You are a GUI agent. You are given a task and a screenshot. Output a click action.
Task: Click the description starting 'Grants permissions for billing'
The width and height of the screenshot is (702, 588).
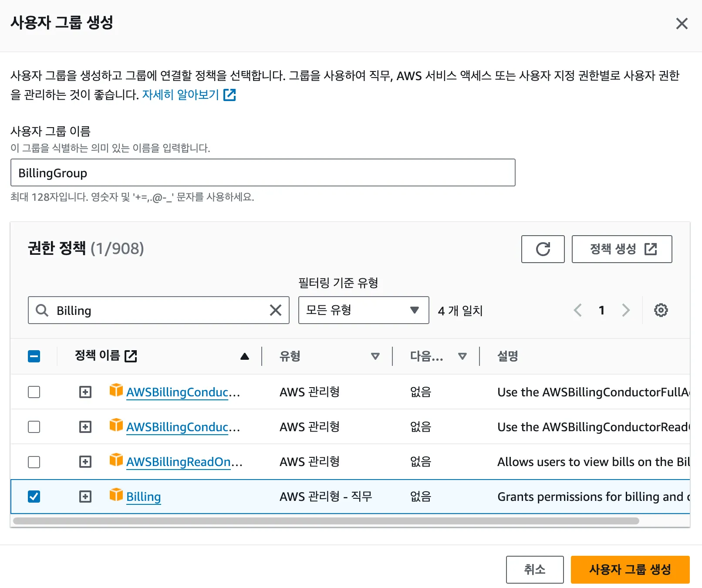point(594,497)
